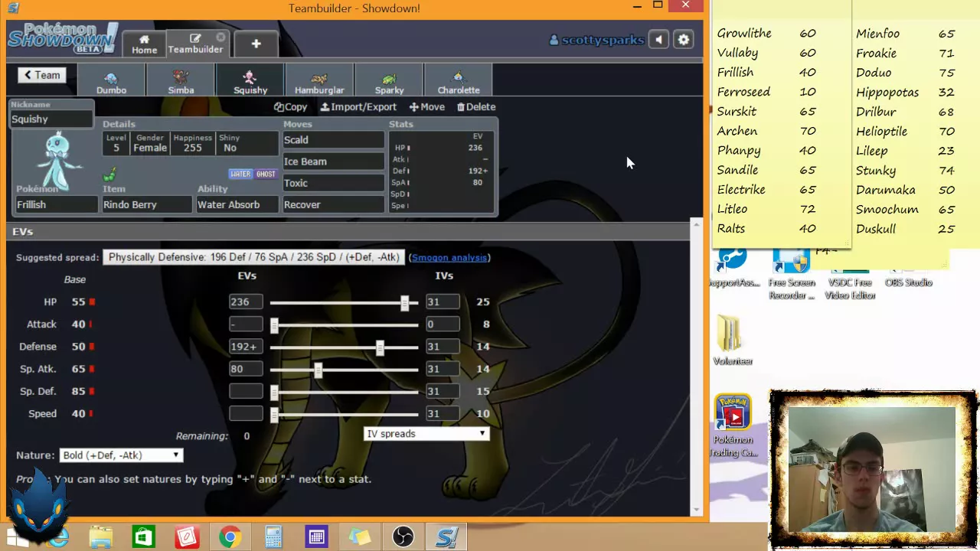Click the Rindo Berry item icon
Image resolution: width=980 pixels, height=551 pixels.
(x=110, y=175)
